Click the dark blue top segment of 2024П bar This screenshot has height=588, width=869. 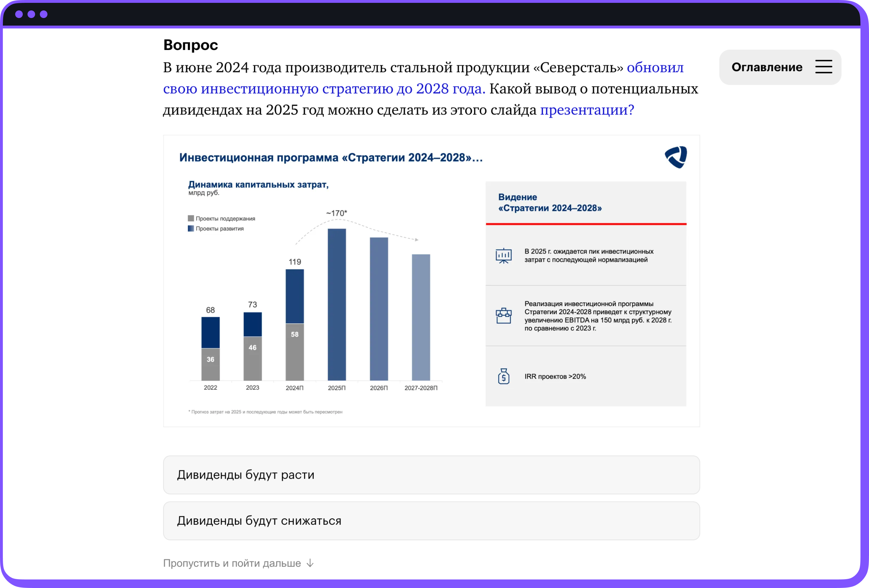pyautogui.click(x=295, y=297)
